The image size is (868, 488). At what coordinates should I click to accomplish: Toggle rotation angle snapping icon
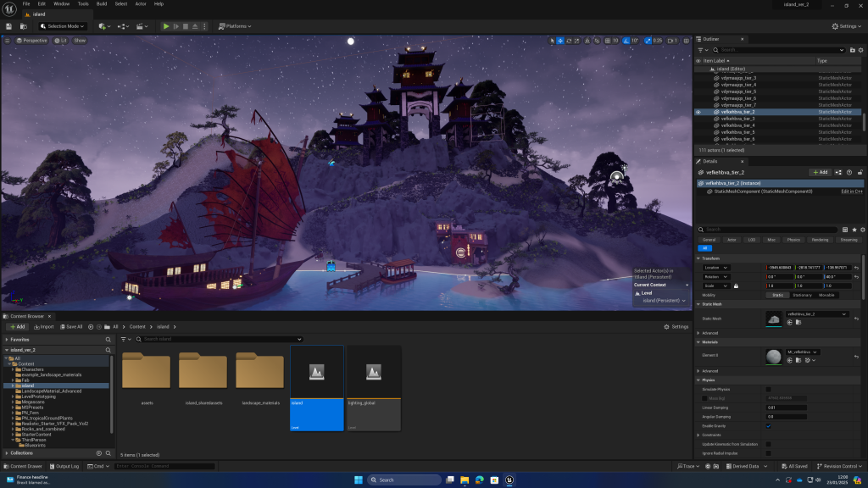tap(626, 41)
